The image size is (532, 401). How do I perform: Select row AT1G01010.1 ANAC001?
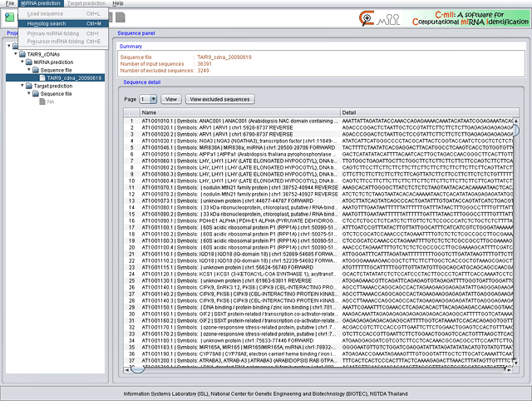pos(318,121)
